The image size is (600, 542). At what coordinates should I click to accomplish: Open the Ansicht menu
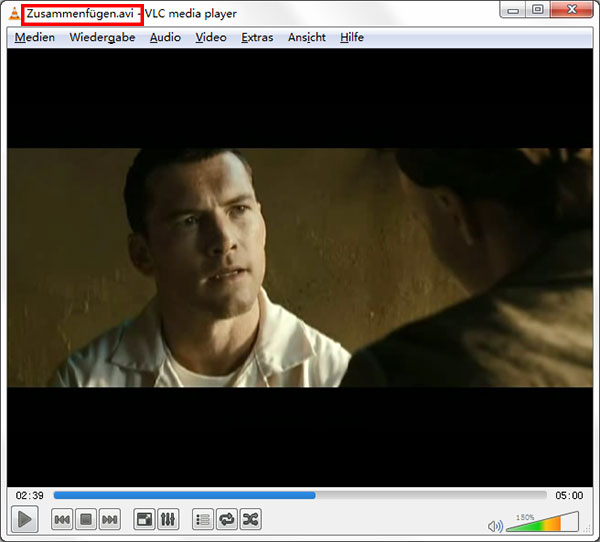click(307, 38)
